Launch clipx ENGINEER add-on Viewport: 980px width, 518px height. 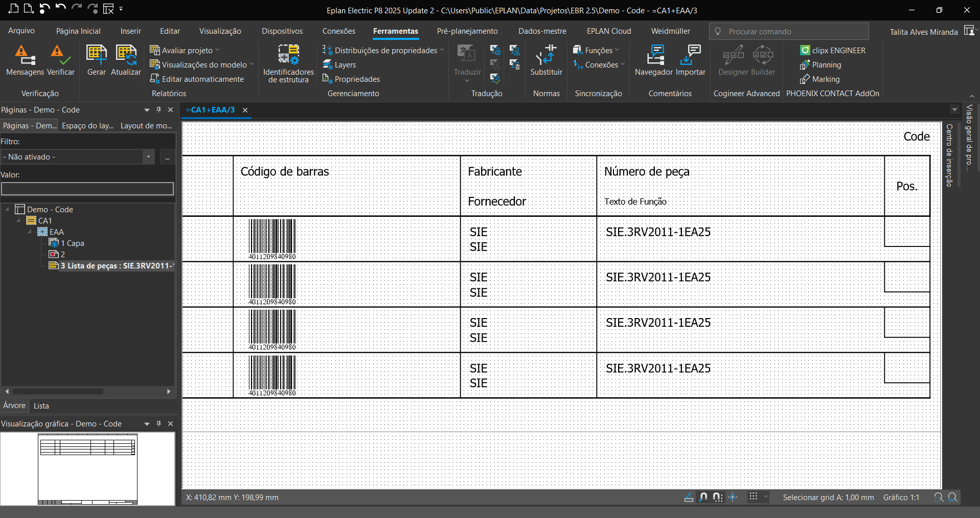coord(833,51)
